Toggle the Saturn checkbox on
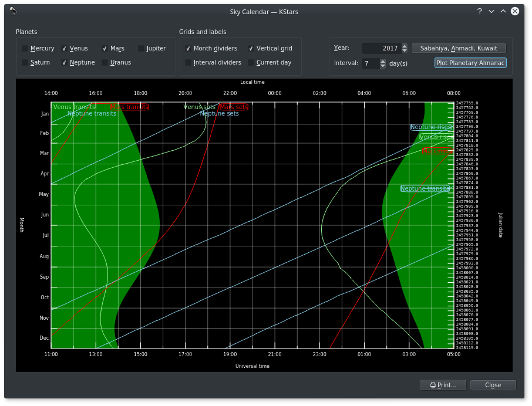Viewport: 532px width, 406px height. pyautogui.click(x=25, y=63)
